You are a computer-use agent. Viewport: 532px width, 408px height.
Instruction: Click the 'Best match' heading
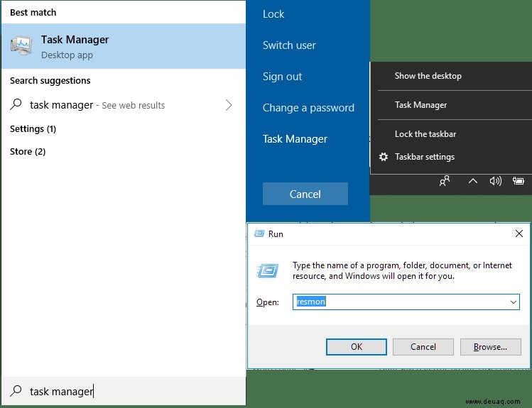coord(33,13)
